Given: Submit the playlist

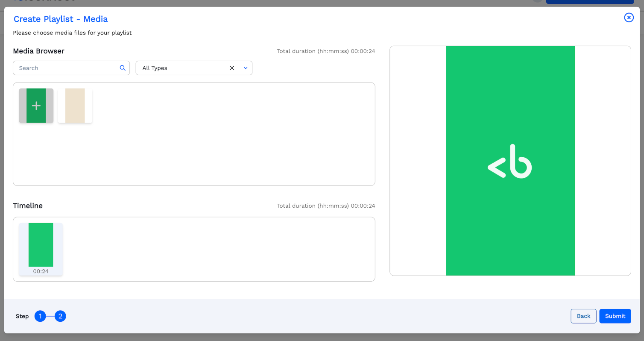Looking at the screenshot, I should [615, 316].
